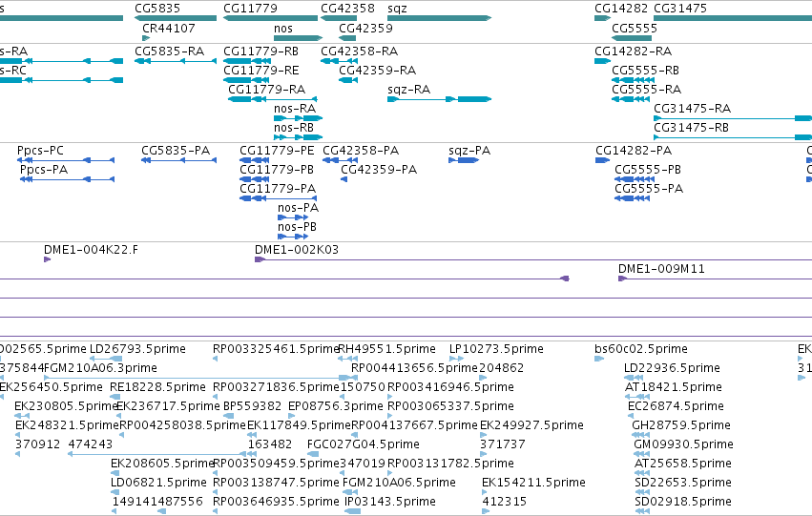Select the sqz gene feature bar
Screen dimensions: 812x516
click(x=439, y=18)
